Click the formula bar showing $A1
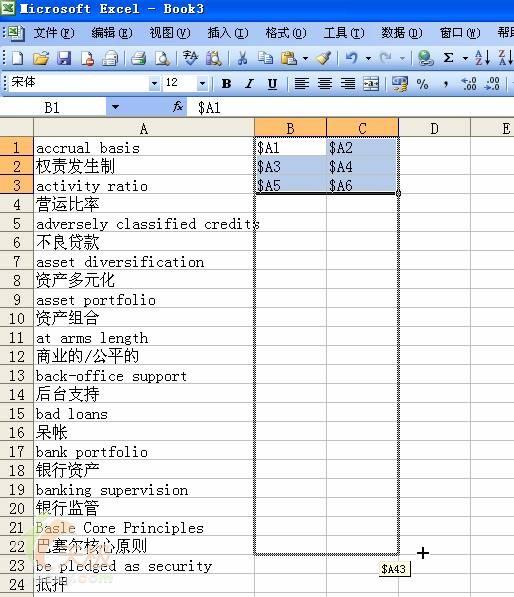This screenshot has width=514, height=597. pos(350,107)
